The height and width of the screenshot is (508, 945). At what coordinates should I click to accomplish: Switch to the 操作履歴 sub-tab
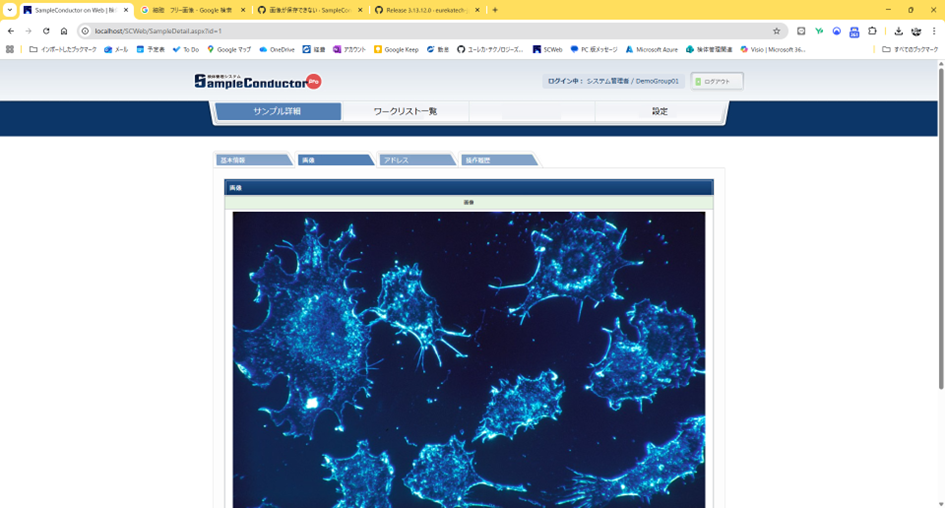tap(496, 160)
